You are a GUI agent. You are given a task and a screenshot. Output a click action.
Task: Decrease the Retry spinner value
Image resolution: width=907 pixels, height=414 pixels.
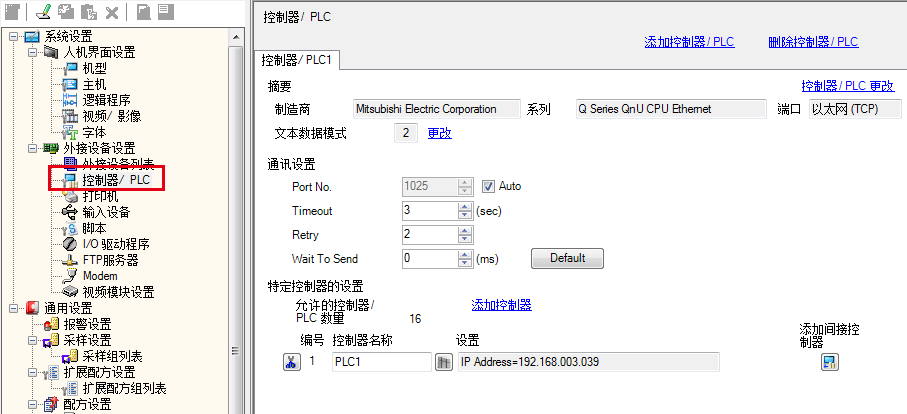click(x=464, y=239)
